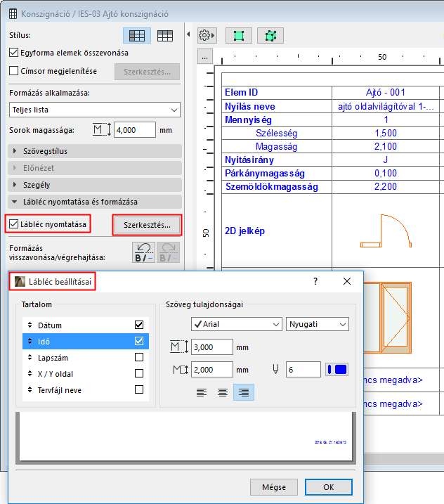Align footer text to the left
This screenshot has width=444, height=504.
click(202, 392)
